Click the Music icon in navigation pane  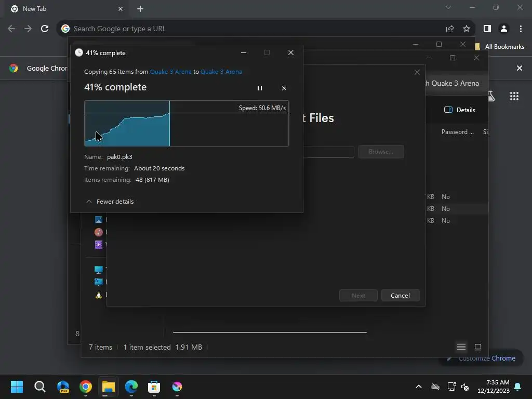pyautogui.click(x=98, y=232)
